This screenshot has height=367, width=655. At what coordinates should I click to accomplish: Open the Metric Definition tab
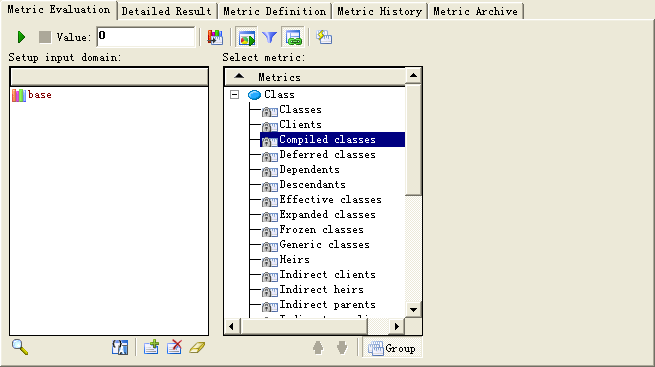click(274, 11)
